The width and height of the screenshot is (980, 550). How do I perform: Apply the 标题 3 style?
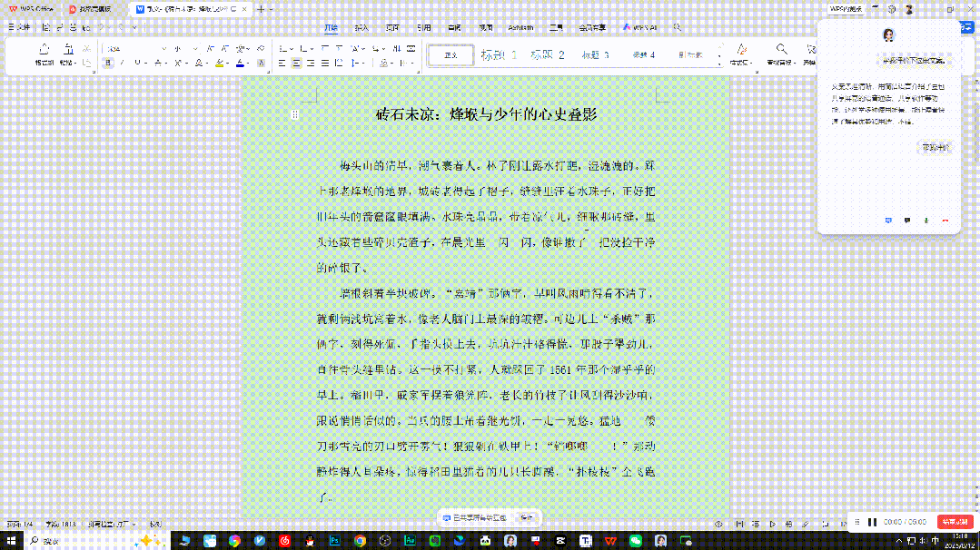point(595,55)
